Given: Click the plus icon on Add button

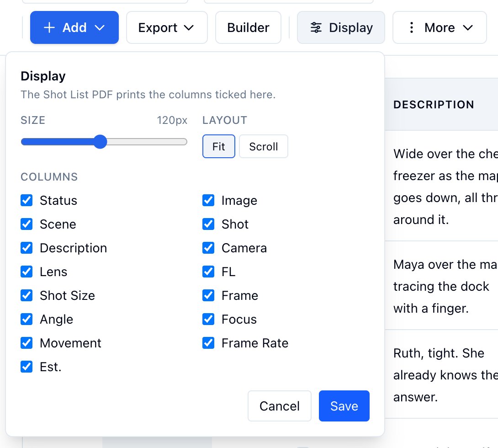Looking at the screenshot, I should [x=49, y=27].
